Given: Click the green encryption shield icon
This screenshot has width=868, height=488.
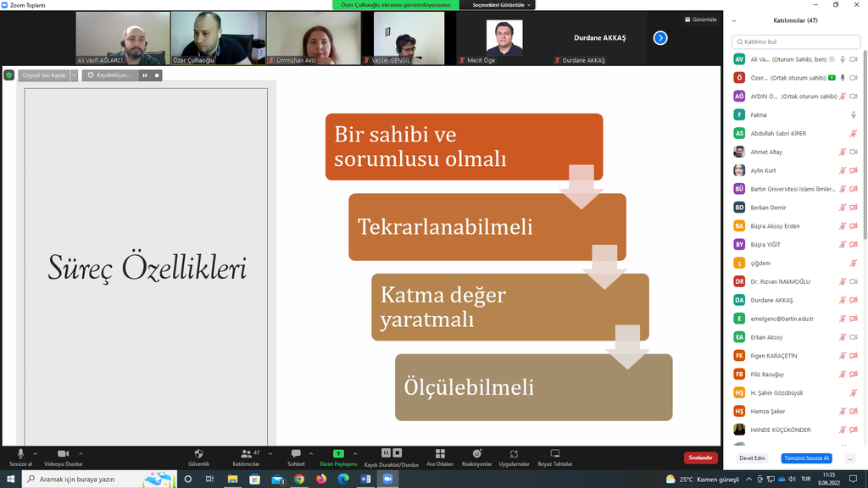Looking at the screenshot, I should (x=8, y=75).
